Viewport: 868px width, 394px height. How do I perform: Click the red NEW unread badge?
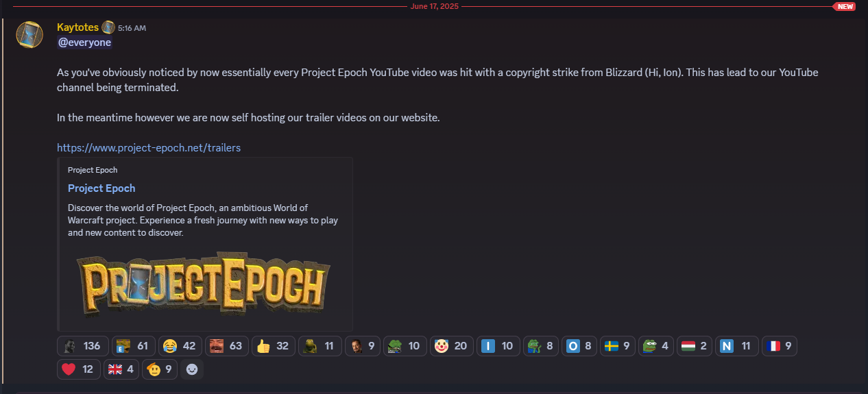845,6
